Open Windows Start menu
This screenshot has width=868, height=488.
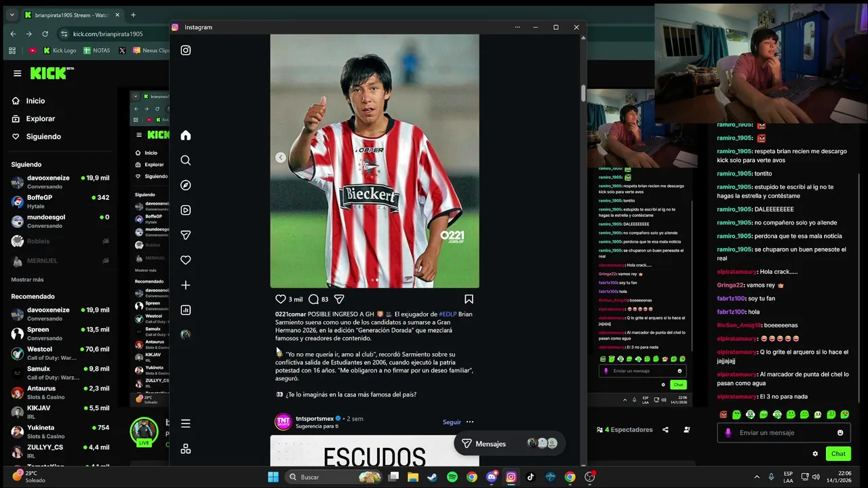coord(273,477)
